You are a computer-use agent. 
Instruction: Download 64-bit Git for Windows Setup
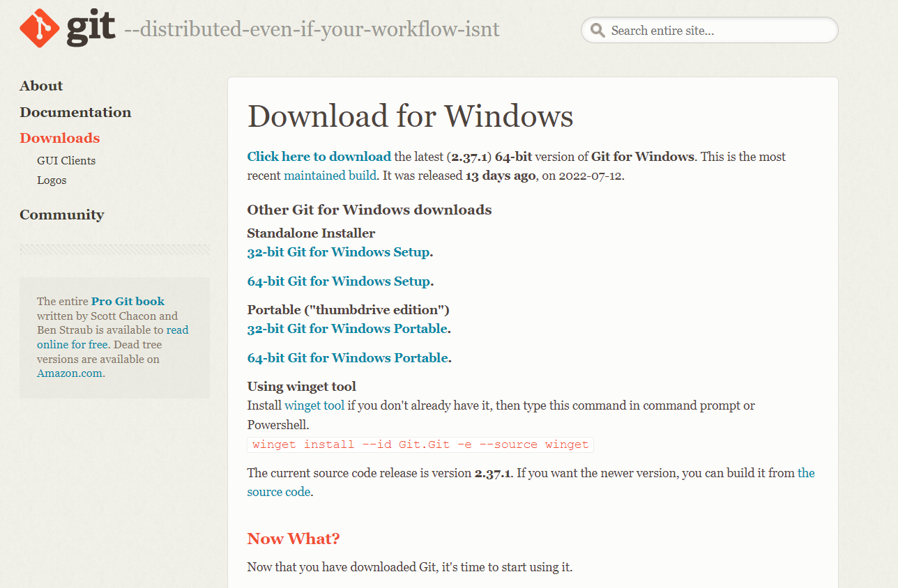point(339,281)
